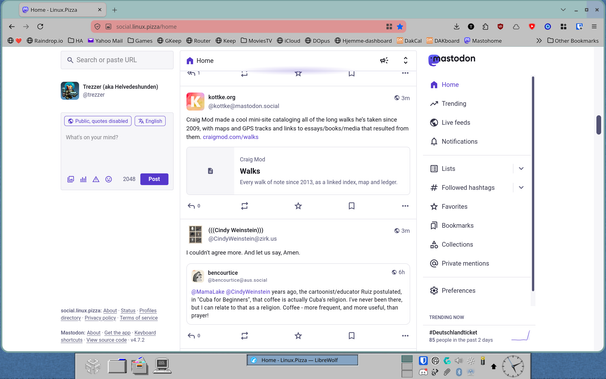Click the Post button
The height and width of the screenshot is (379, 606).
point(154,179)
